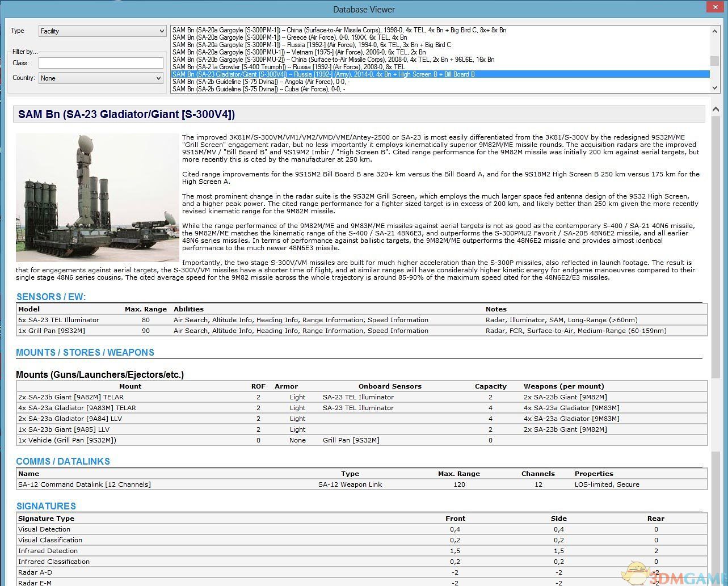Click the unit list scroll-up arrow

click(715, 31)
